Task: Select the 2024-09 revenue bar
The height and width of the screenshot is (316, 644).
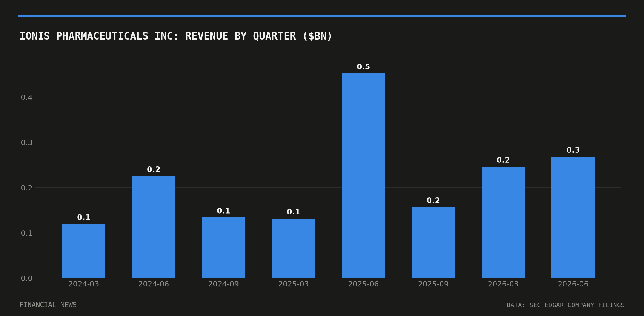Action: 224,248
